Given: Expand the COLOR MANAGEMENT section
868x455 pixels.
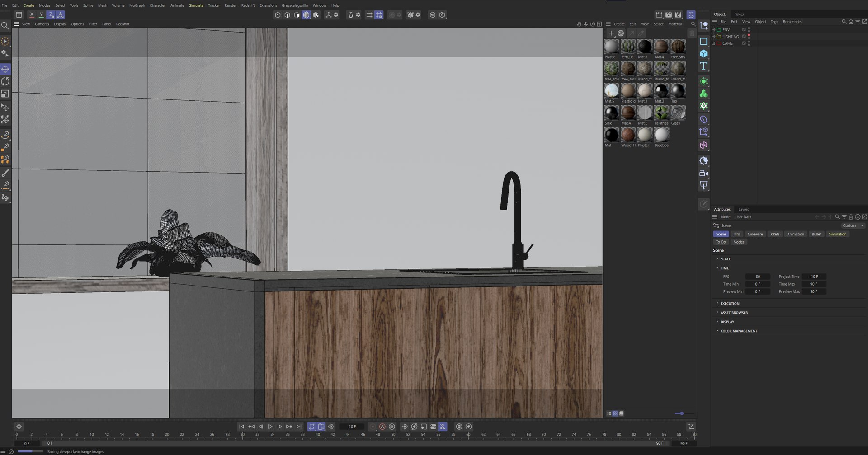Looking at the screenshot, I should [717, 331].
